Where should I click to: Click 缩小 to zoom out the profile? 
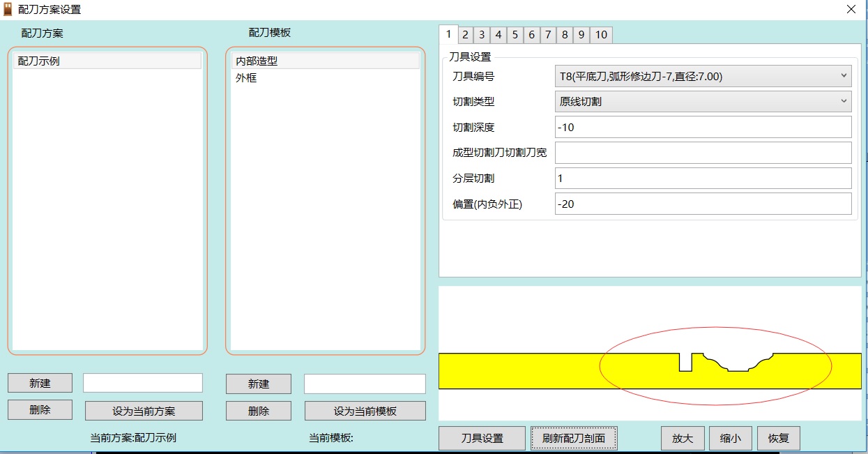730,439
